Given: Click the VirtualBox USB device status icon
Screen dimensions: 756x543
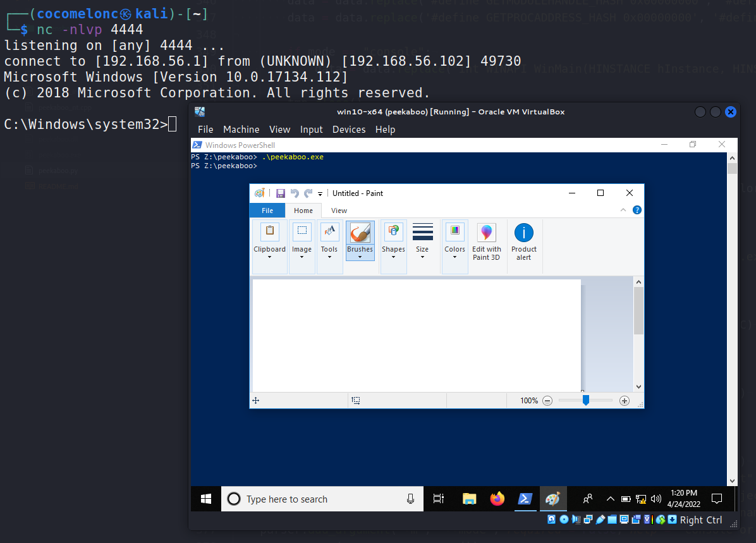Looking at the screenshot, I should point(601,520).
